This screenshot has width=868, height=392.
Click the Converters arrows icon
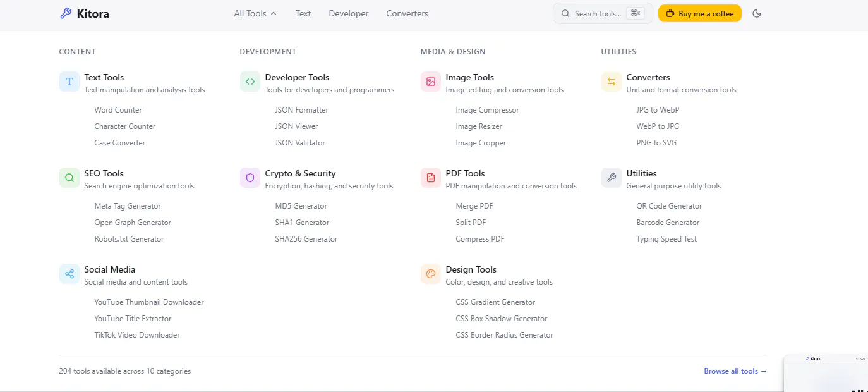(612, 82)
